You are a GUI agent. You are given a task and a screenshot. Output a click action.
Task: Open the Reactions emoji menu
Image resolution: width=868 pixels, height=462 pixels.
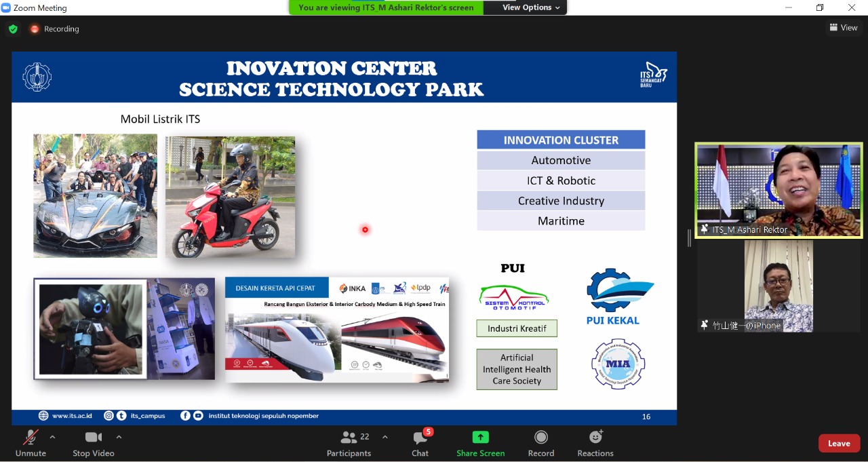coord(595,438)
